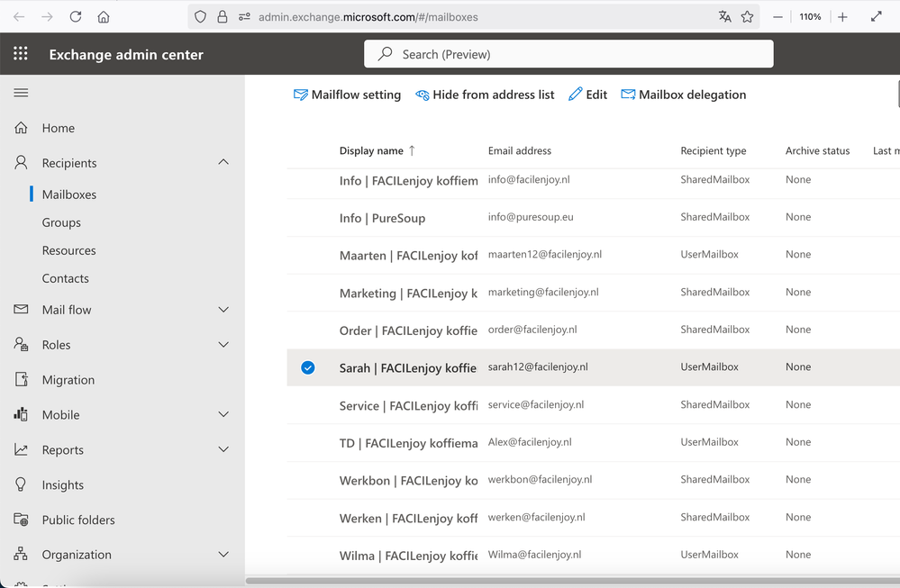Image resolution: width=900 pixels, height=588 pixels.
Task: Open Groups under Recipients
Action: click(61, 222)
